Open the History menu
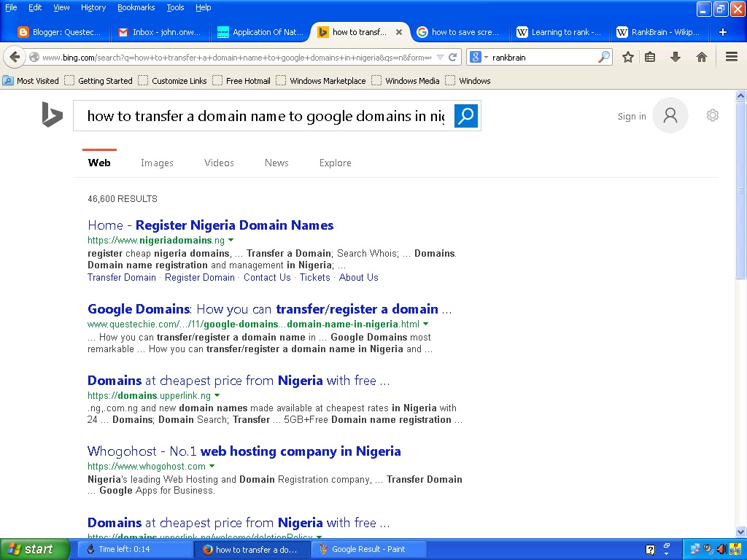 click(93, 7)
